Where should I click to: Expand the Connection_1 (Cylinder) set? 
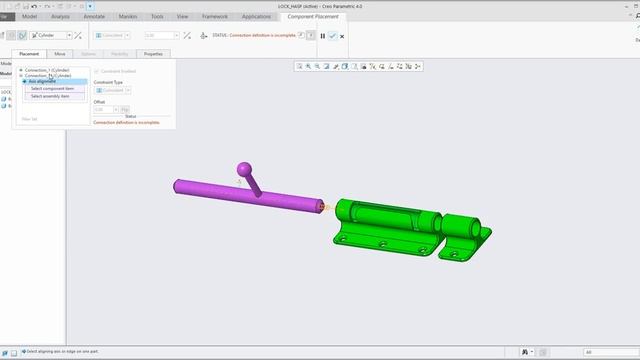click(x=21, y=70)
